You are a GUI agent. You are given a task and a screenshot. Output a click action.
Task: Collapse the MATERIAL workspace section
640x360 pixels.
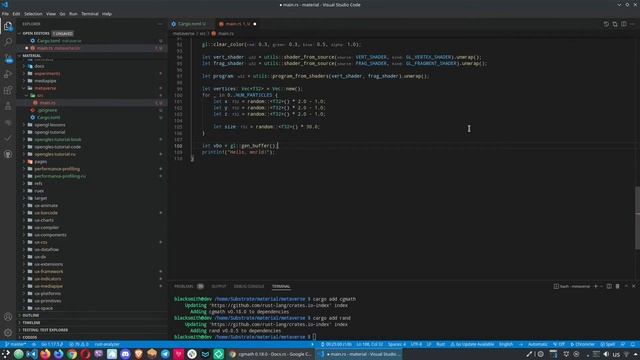[x=19, y=56]
